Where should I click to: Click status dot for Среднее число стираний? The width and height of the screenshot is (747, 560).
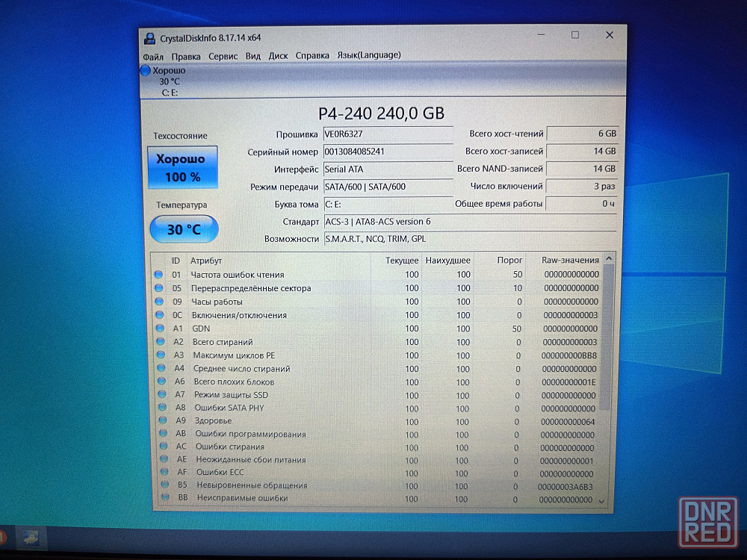pos(161,368)
